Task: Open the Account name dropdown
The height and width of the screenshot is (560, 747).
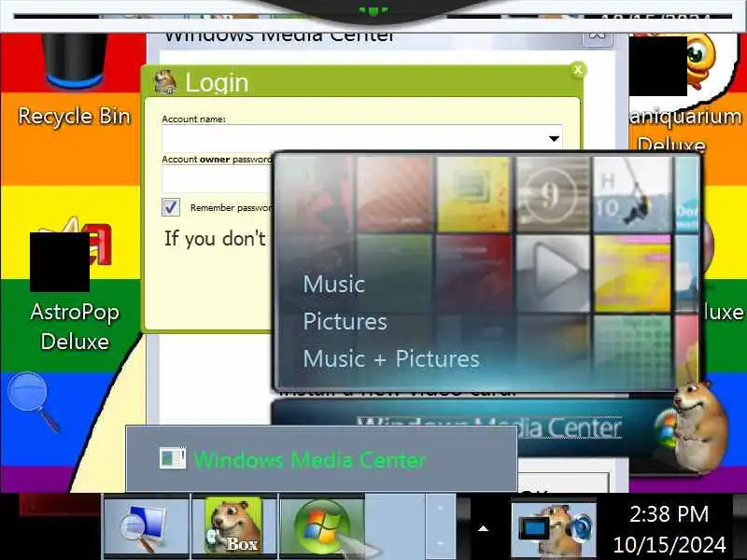Action: [554, 138]
